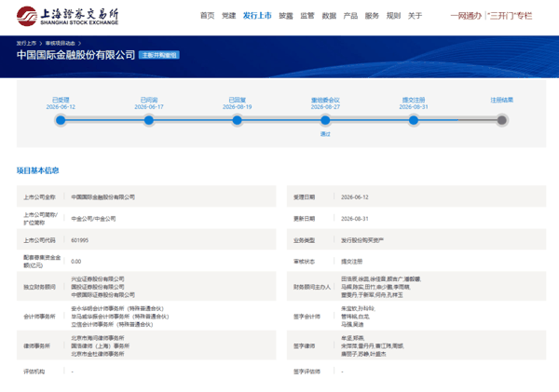The height and width of the screenshot is (392, 559).
Task: Click the blue tag beside company title
Action: click(158, 55)
